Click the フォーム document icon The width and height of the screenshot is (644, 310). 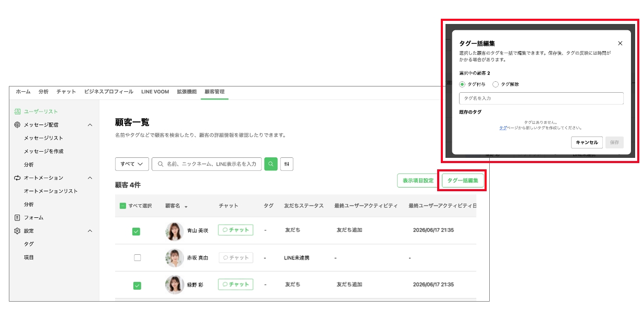coord(17,217)
